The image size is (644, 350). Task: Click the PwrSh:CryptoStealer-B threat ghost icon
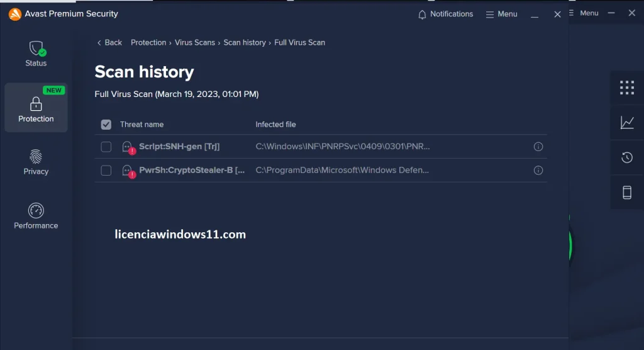128,171
